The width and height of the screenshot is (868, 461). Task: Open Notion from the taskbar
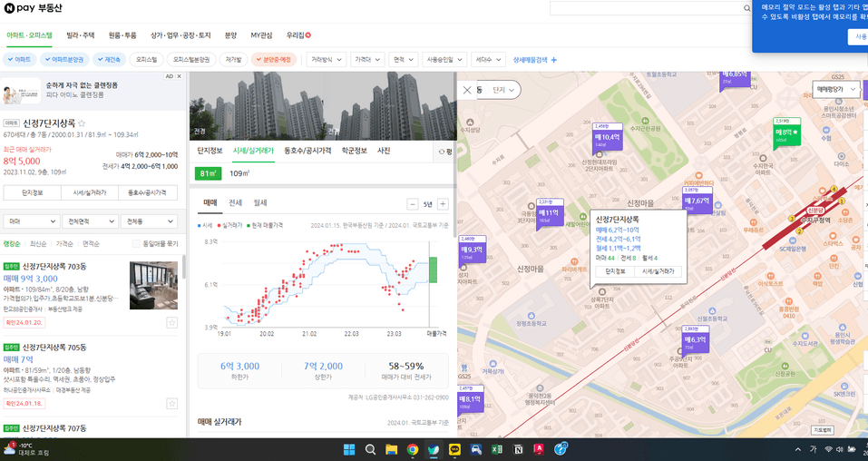point(518,449)
